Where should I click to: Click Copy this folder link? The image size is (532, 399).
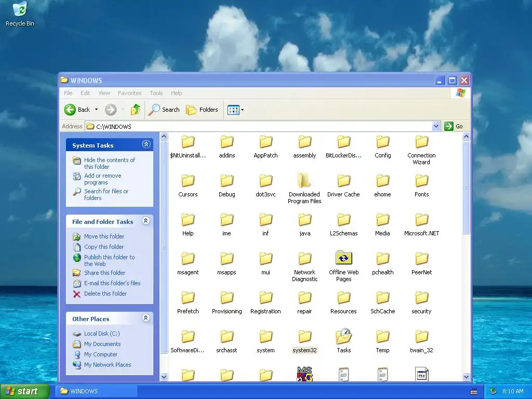pos(104,247)
